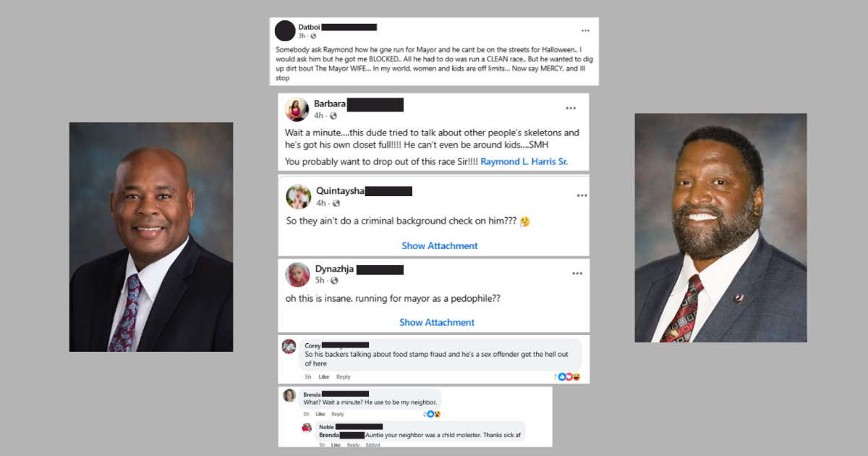The image size is (868, 456).
Task: Click the right portrait photo of bearded man
Action: pos(720,228)
